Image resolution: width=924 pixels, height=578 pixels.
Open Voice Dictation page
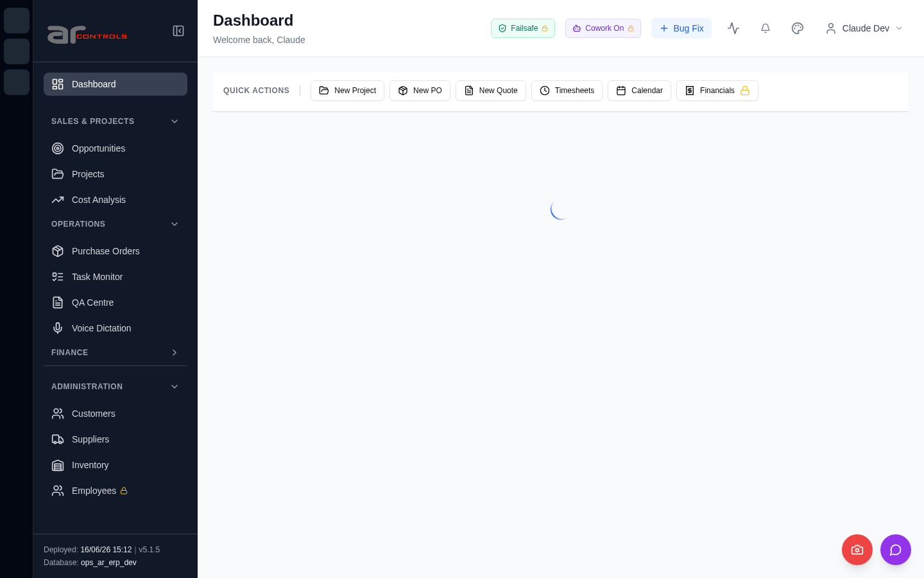[x=116, y=328]
